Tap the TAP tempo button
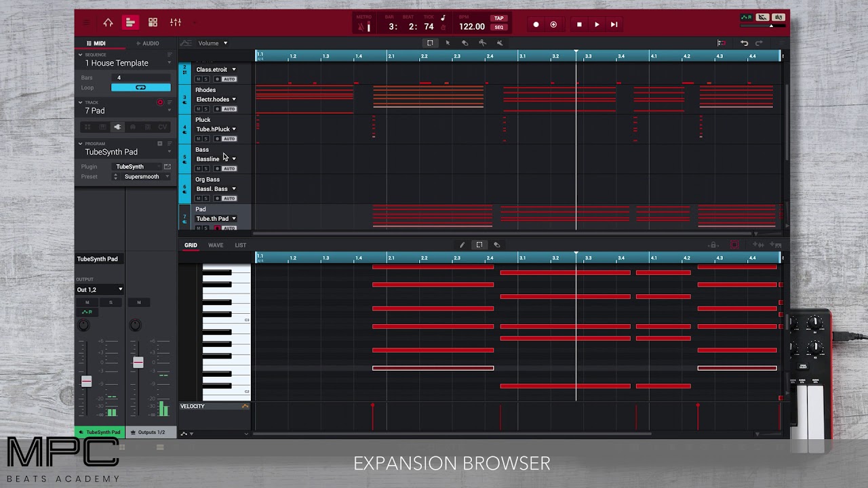The image size is (868, 488). 499,18
